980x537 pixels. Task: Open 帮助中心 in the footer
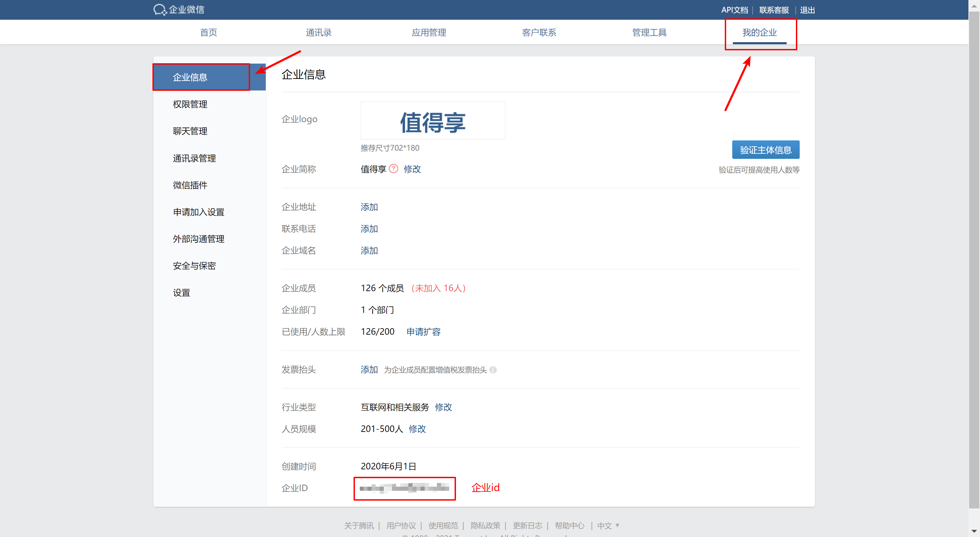[x=569, y=525]
